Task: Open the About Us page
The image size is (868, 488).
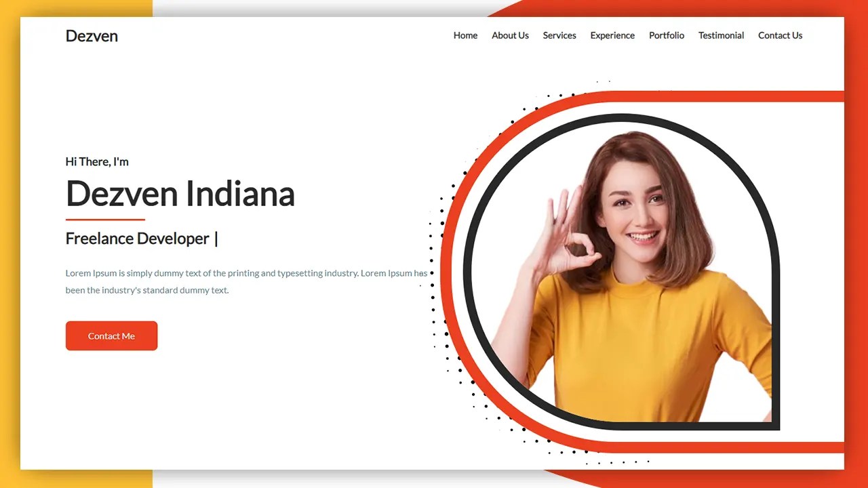Action: point(510,35)
